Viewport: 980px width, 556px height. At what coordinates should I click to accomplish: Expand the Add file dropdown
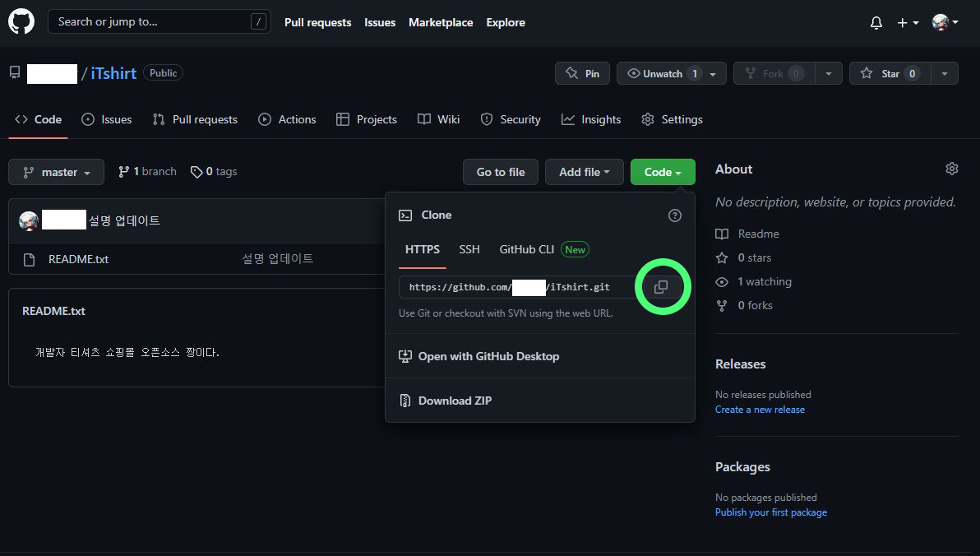point(584,171)
